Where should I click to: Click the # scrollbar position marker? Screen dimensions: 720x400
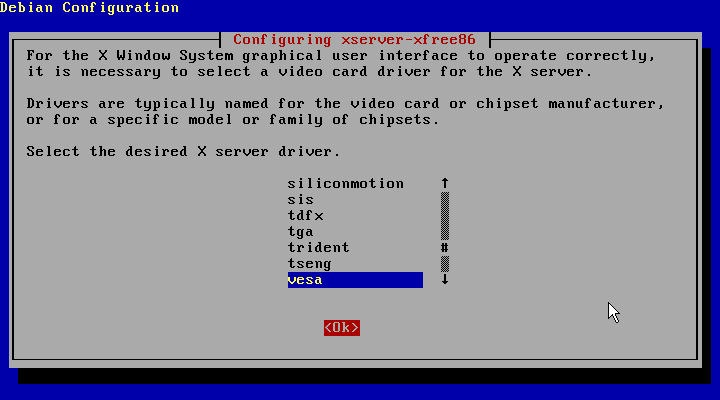444,248
